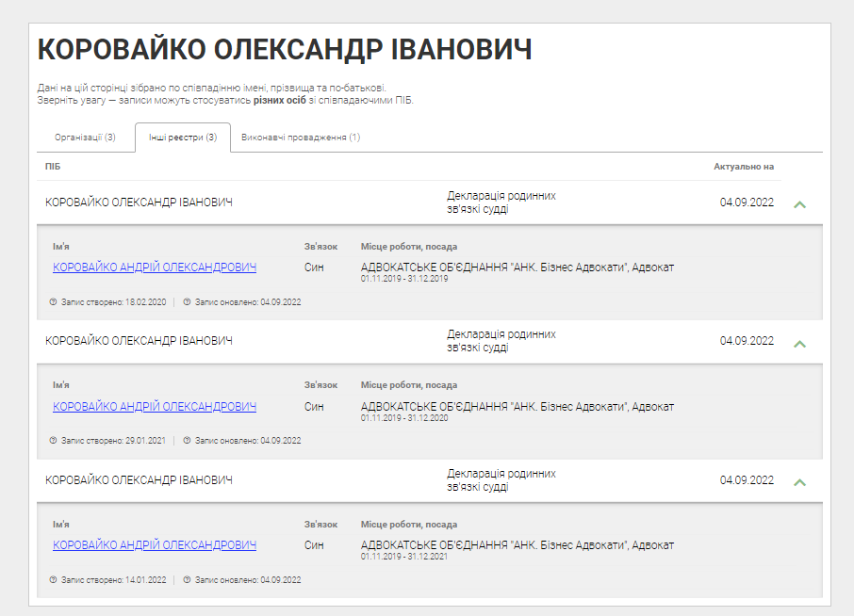Click clock icon beside Запис створено: 14.01.2022

[x=53, y=579]
